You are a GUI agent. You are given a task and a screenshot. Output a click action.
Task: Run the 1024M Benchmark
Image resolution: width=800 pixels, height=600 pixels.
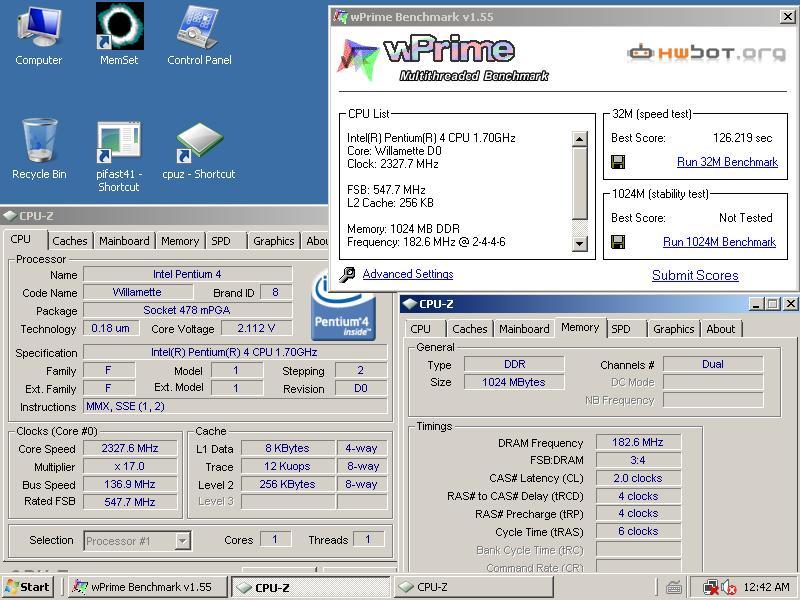[719, 242]
